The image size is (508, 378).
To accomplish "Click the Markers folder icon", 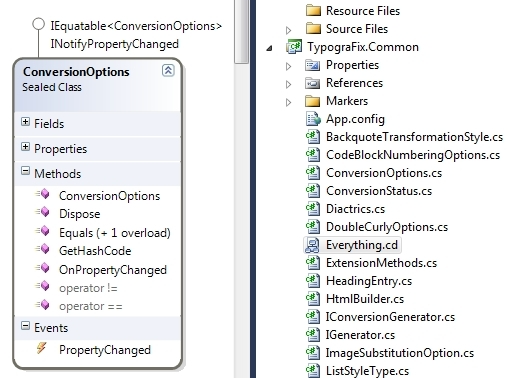I will click(313, 101).
